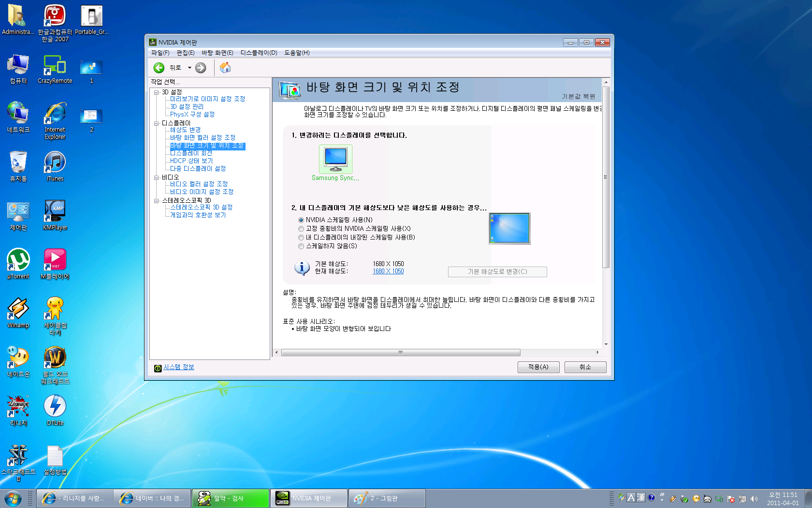
Task: Open the 리니지 desktop shortcut
Action: (18, 411)
